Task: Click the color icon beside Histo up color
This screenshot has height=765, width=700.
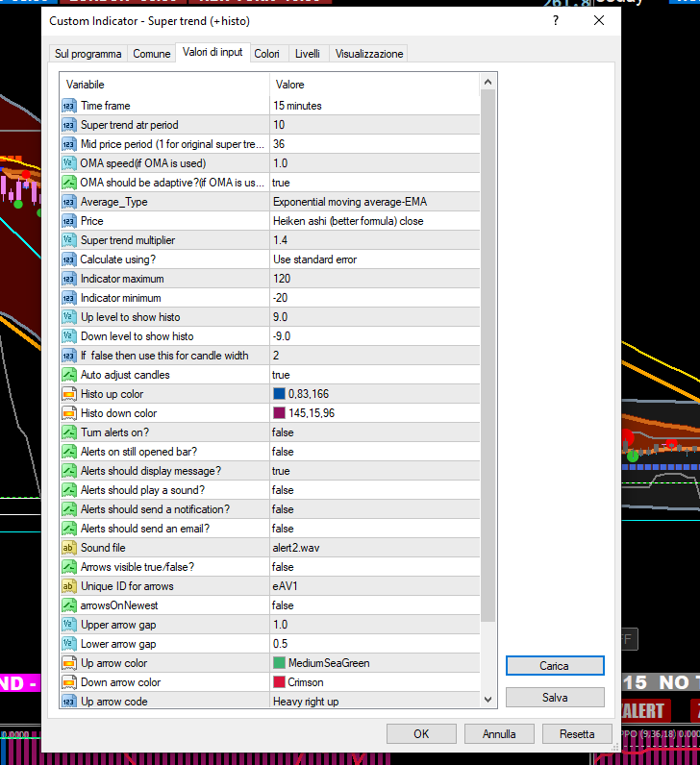Action: [x=69, y=394]
